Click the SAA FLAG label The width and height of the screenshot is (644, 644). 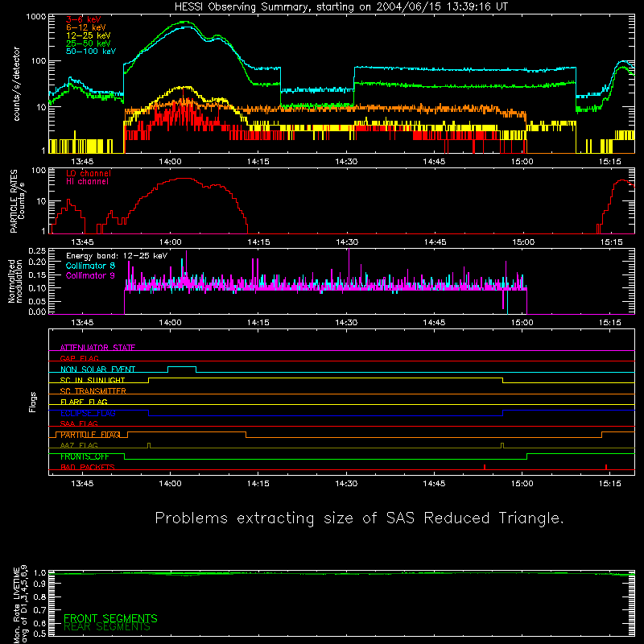pos(79,423)
